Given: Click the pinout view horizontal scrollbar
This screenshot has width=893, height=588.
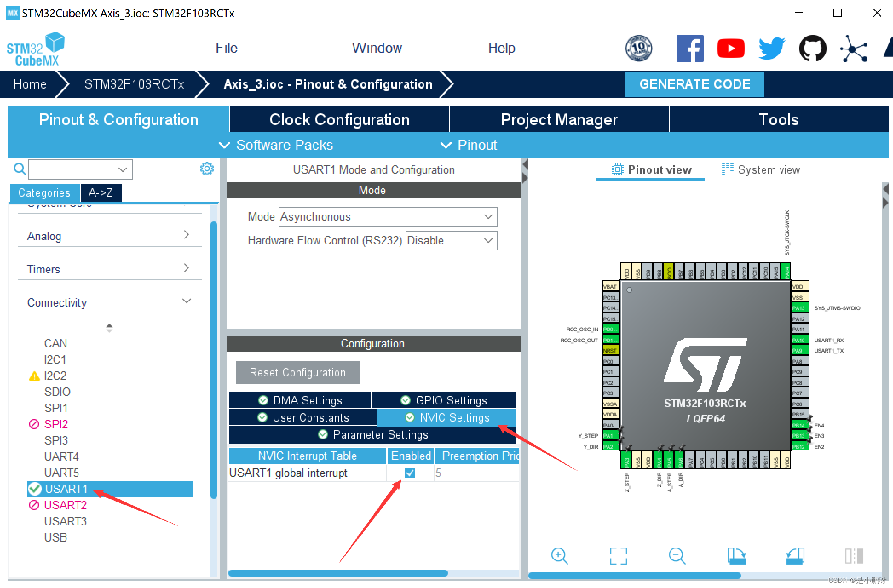Looking at the screenshot, I should (x=635, y=576).
